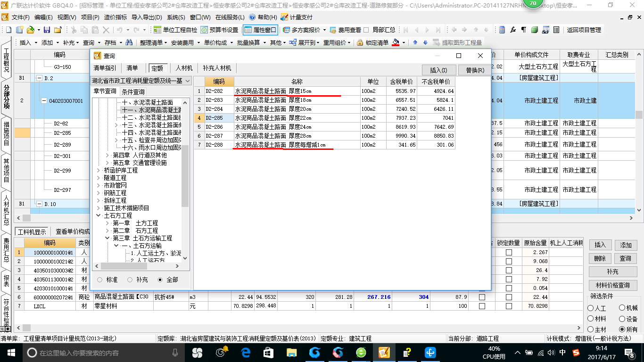Screen dimensions: 644x362
Task: Click the 插入(I) button in query dialog
Action: 438,70
